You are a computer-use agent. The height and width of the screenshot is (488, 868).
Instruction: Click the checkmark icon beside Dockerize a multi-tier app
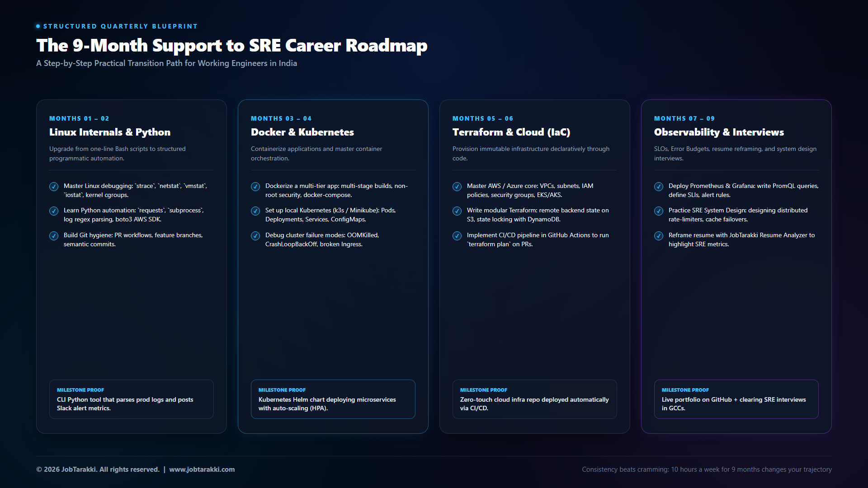(255, 187)
